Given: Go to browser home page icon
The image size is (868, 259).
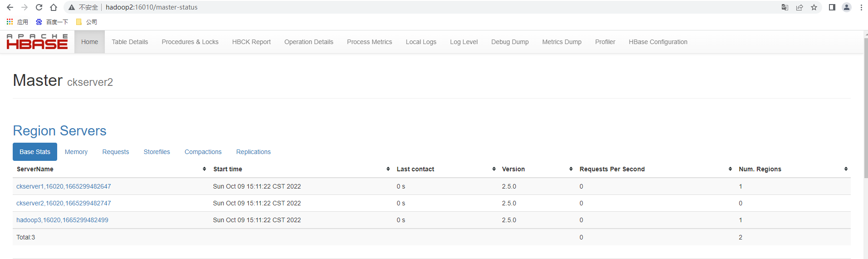Looking at the screenshot, I should (54, 7).
